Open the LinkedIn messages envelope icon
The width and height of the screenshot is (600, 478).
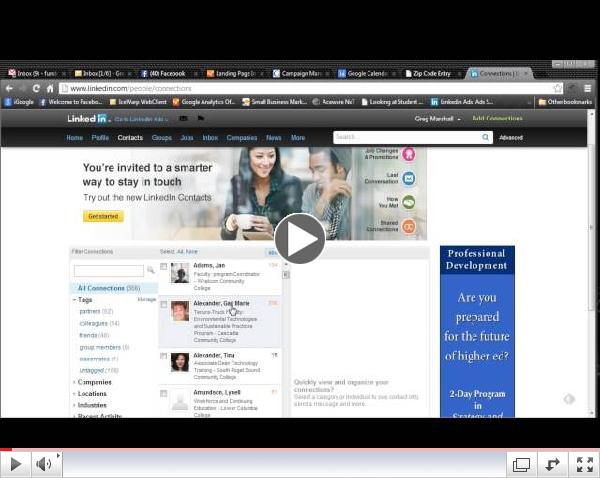click(x=184, y=118)
